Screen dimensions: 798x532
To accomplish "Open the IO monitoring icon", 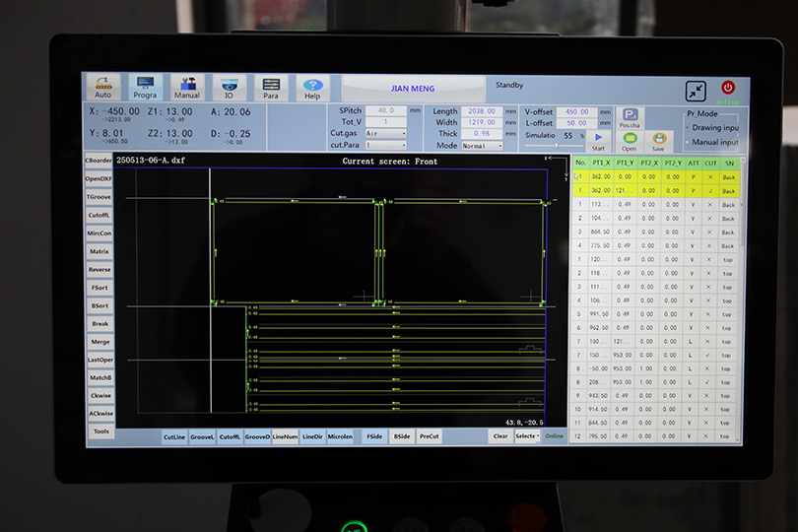I will pos(229,87).
